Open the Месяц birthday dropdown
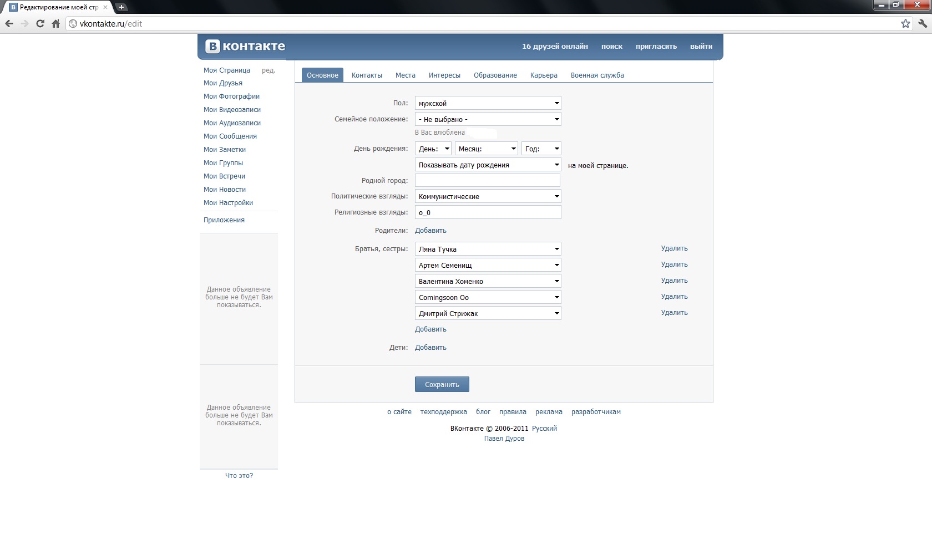The height and width of the screenshot is (560, 932). click(x=487, y=149)
